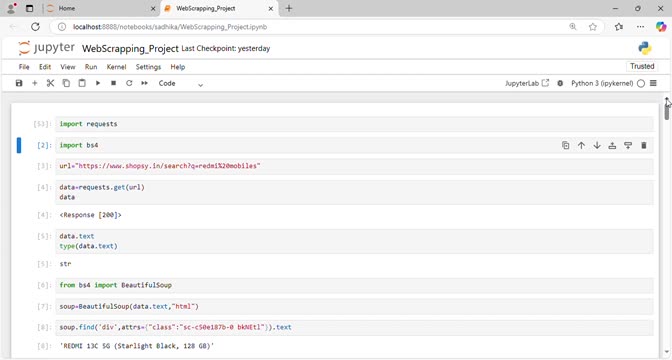The image size is (672, 360).
Task: Restart the kernel with the circular arrow icon
Action: [129, 83]
